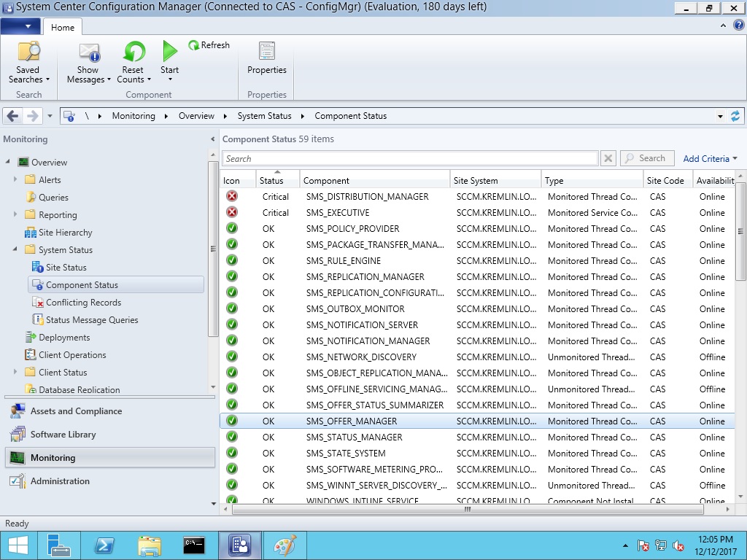The image size is (747, 560).
Task: Navigate back with the back arrow
Action: coord(13,116)
